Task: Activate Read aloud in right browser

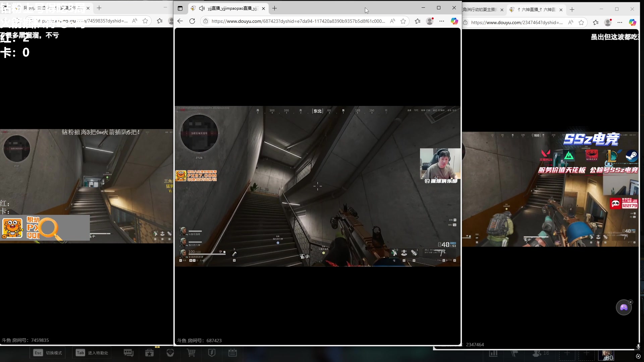Action: pyautogui.click(x=571, y=22)
